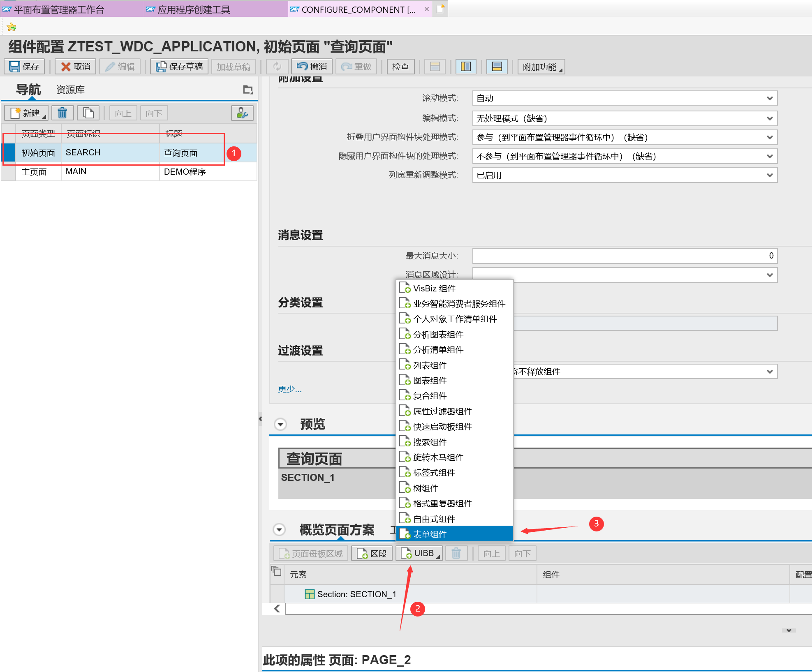This screenshot has height=672, width=812.
Task: Switch to the 应用程序创建工具 tab
Action: pyautogui.click(x=193, y=9)
